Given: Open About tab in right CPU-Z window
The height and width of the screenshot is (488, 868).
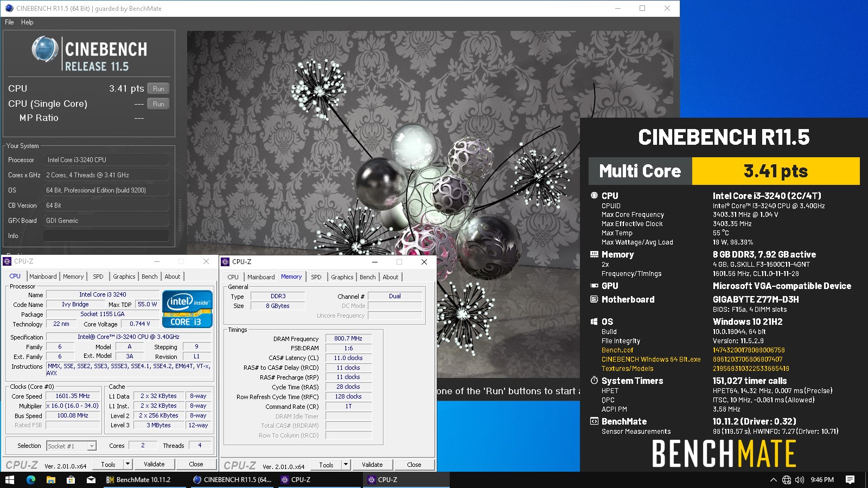Looking at the screenshot, I should pyautogui.click(x=391, y=277).
